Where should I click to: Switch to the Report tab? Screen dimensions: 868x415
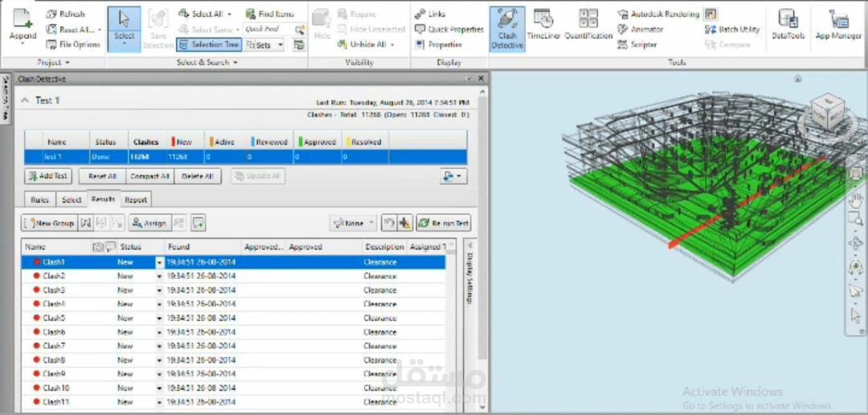[136, 200]
